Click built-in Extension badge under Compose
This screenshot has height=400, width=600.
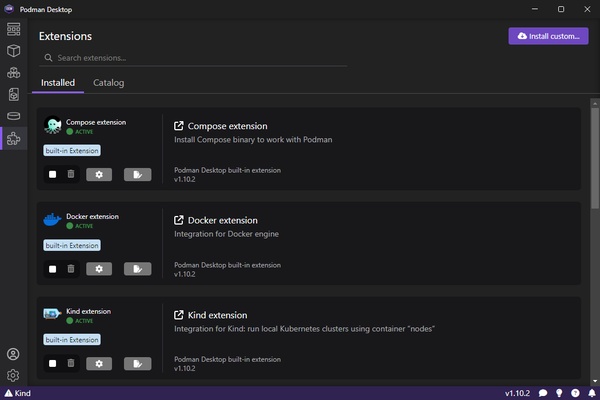coord(72,150)
